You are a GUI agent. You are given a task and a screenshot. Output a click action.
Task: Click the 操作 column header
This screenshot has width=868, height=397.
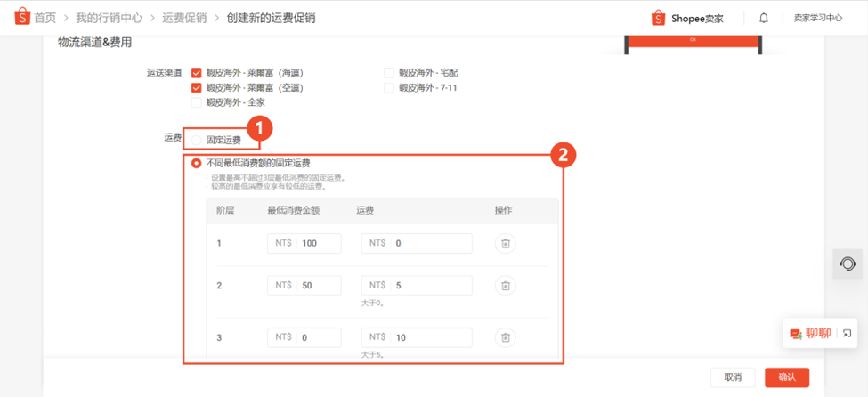504,211
